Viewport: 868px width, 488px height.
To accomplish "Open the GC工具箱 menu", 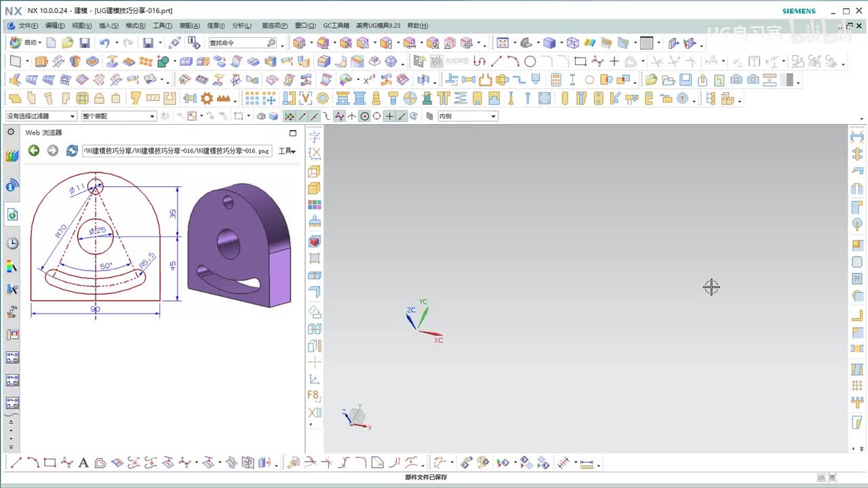I will 336,26.
